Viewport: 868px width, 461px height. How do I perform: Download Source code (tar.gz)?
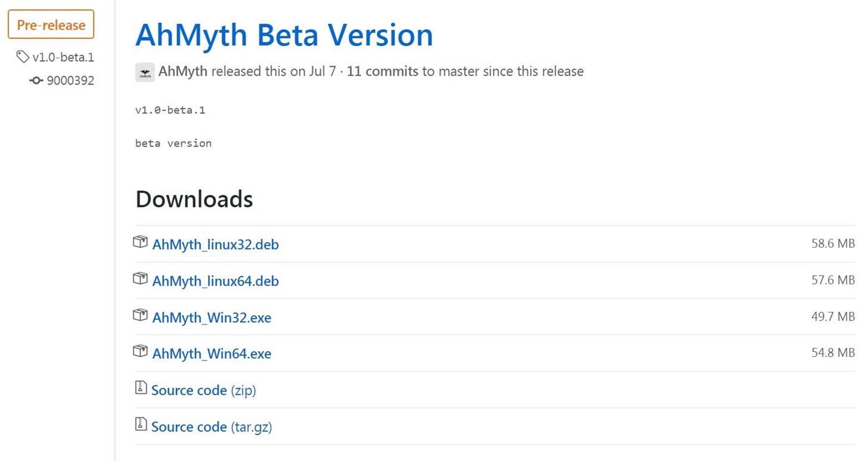212,426
